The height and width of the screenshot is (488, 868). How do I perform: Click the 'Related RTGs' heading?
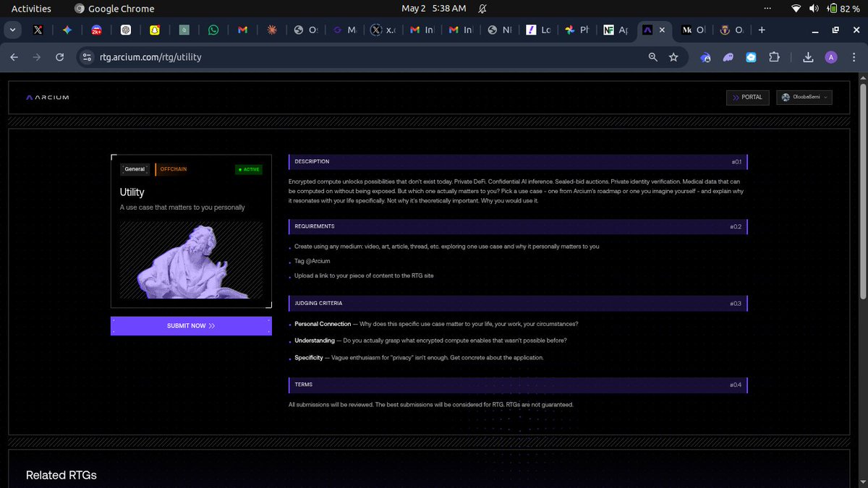(x=61, y=475)
